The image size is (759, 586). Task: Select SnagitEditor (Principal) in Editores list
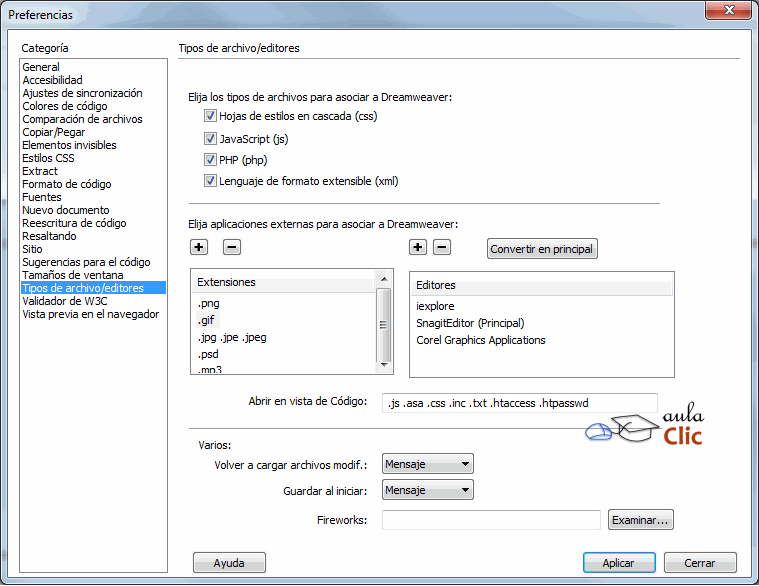(x=470, y=323)
